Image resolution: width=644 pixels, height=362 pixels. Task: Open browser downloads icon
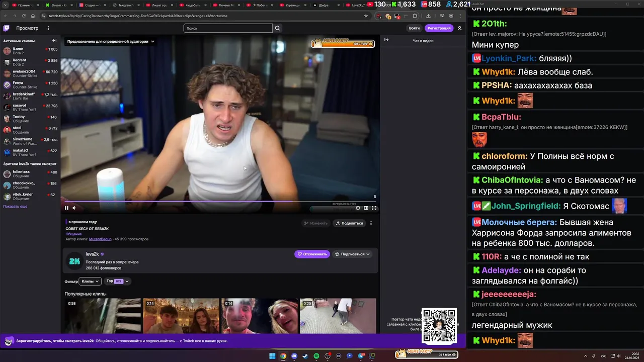click(x=428, y=16)
